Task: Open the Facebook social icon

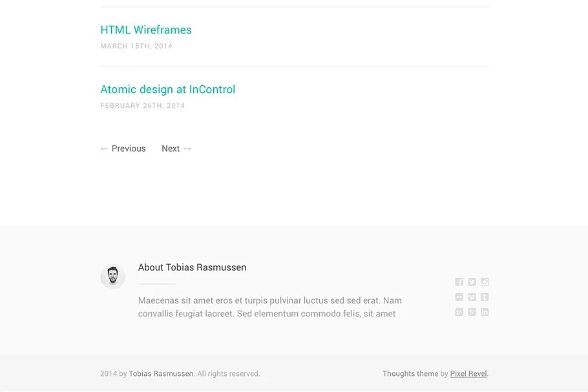Action: pos(459,282)
